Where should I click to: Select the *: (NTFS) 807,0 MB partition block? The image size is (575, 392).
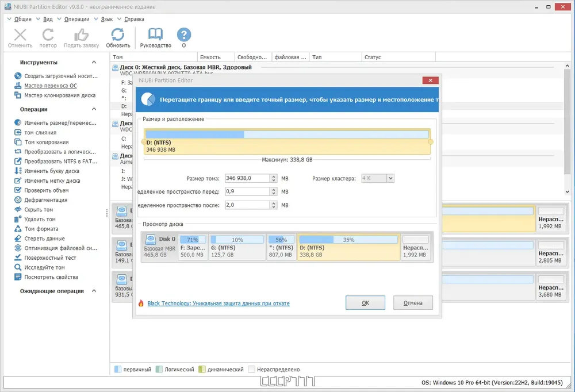[281, 247]
